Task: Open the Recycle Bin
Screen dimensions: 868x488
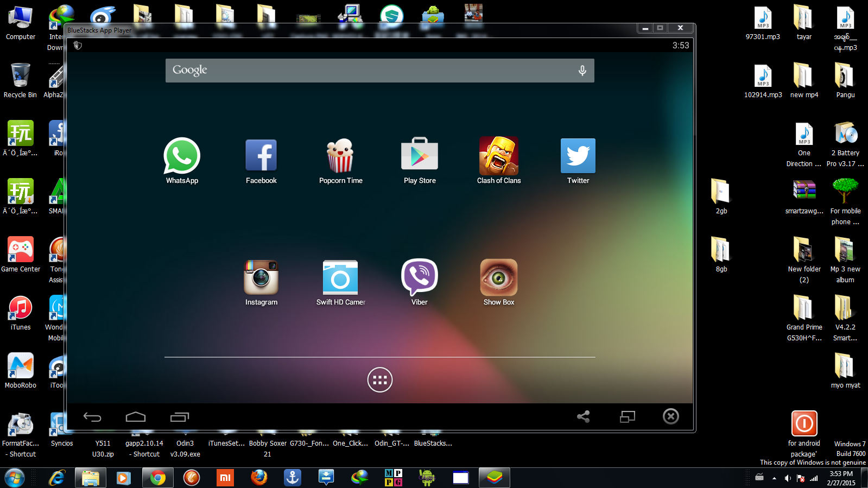Action: (x=21, y=80)
